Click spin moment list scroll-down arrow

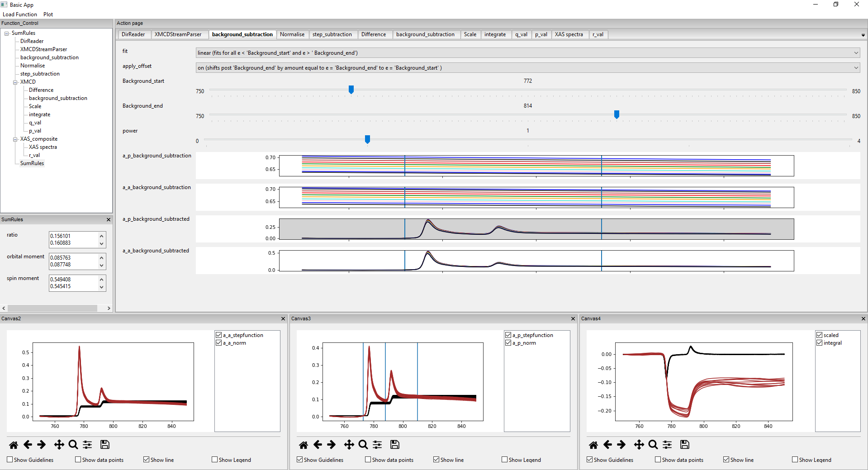tap(102, 287)
